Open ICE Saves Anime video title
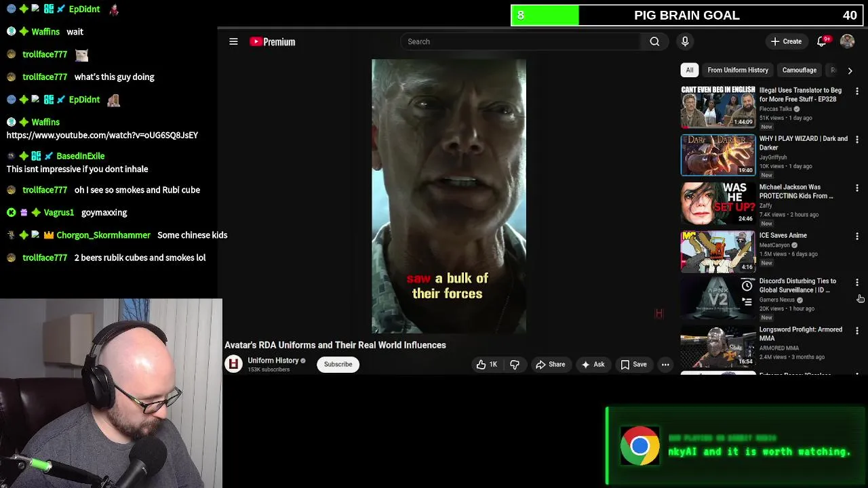 [783, 235]
